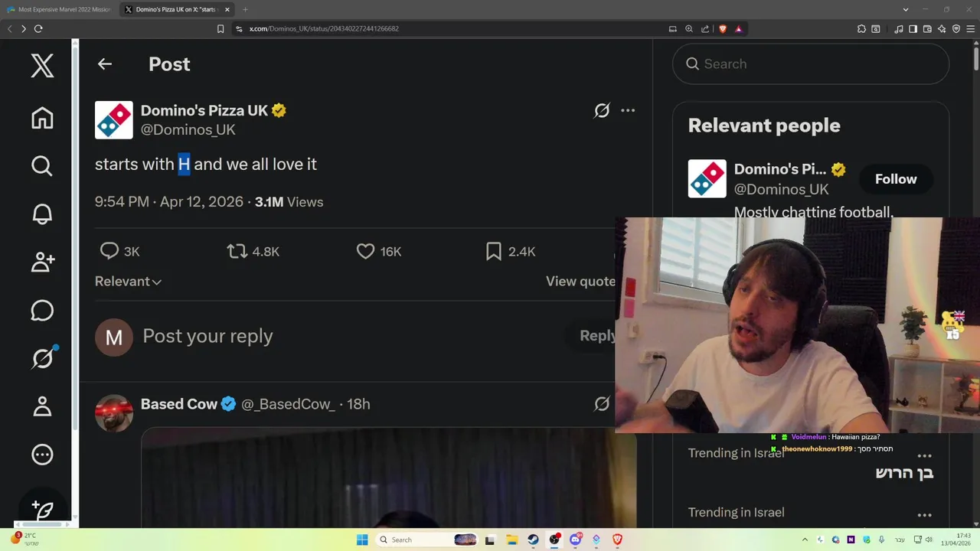
Task: Click the Windows taskbar Search box
Action: pos(426,540)
